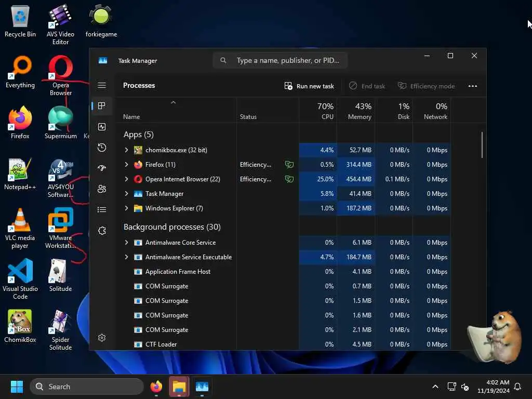Click the search magnifier icon in Task Manager
Screen dimensions: 532x399
[x=223, y=60]
